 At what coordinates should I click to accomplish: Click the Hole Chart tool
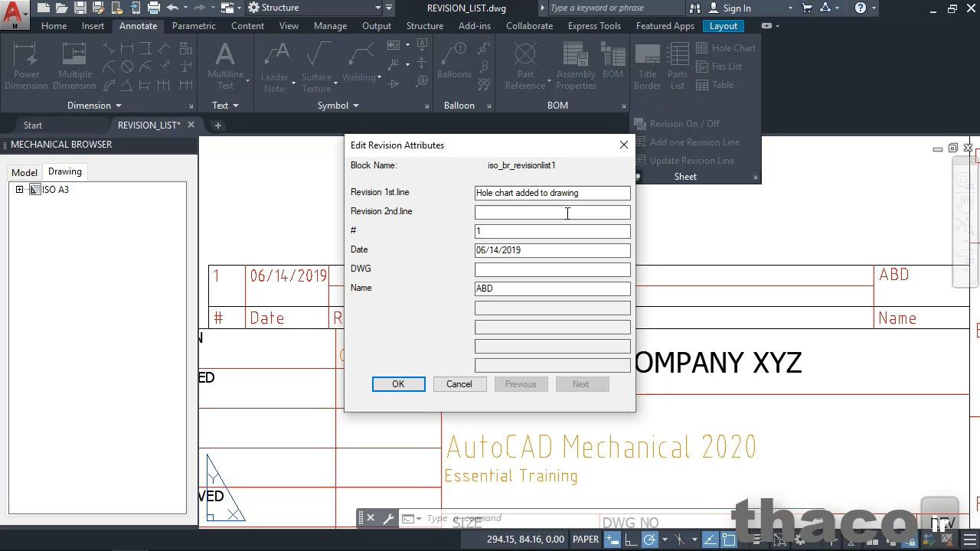(x=726, y=48)
